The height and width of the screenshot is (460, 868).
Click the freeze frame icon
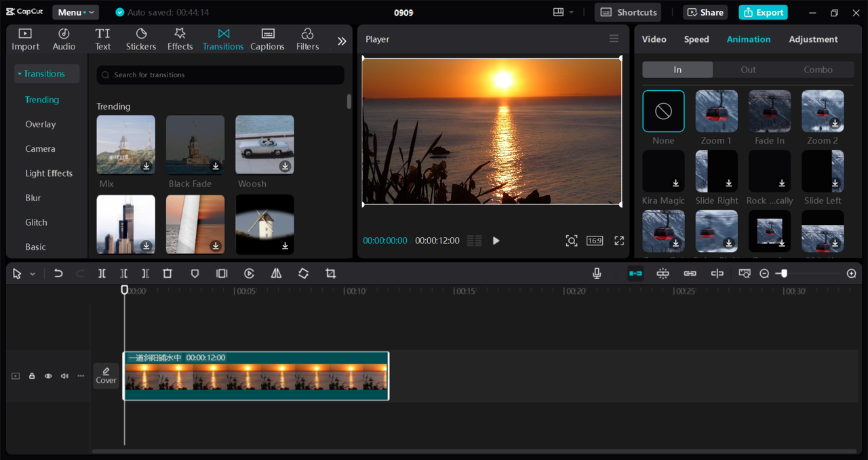point(222,274)
